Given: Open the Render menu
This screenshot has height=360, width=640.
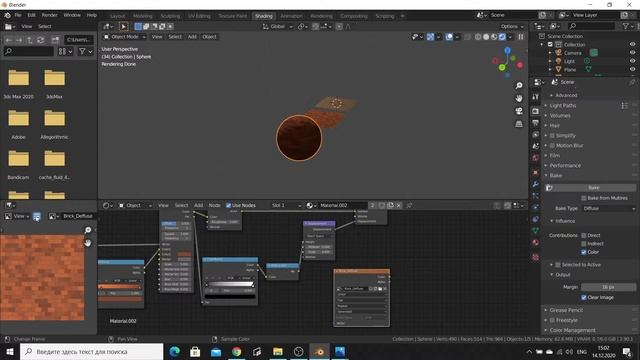Looking at the screenshot, I should (49, 15).
